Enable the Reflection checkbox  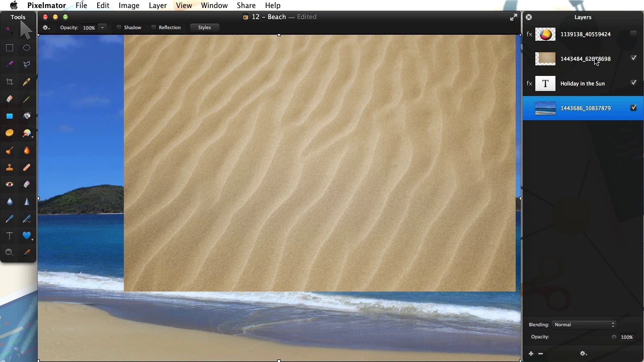click(154, 28)
